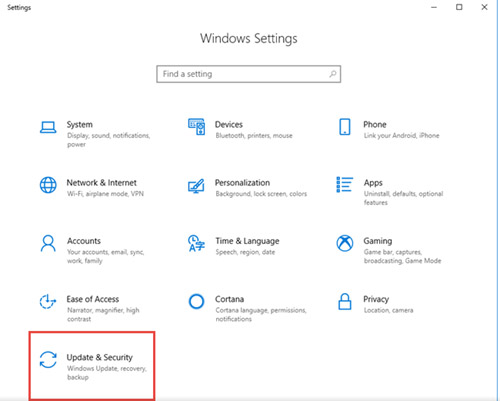Select the Time & Language heading
This screenshot has height=401, width=500.
[247, 241]
